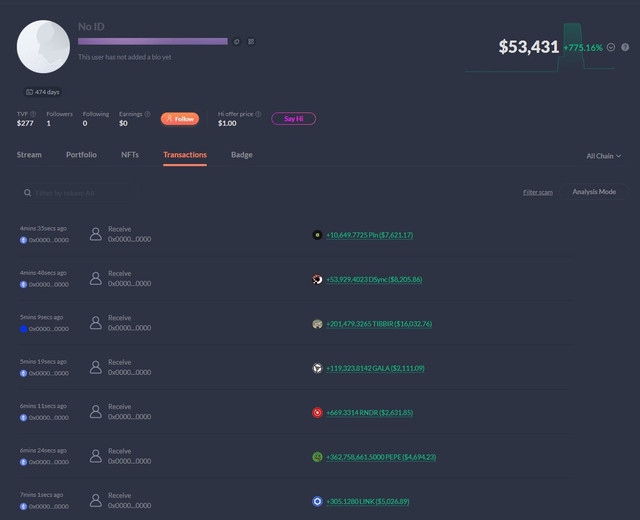Screen dimensions: 640x520
Task: Click the Hi offer price info icon
Action: (258, 114)
